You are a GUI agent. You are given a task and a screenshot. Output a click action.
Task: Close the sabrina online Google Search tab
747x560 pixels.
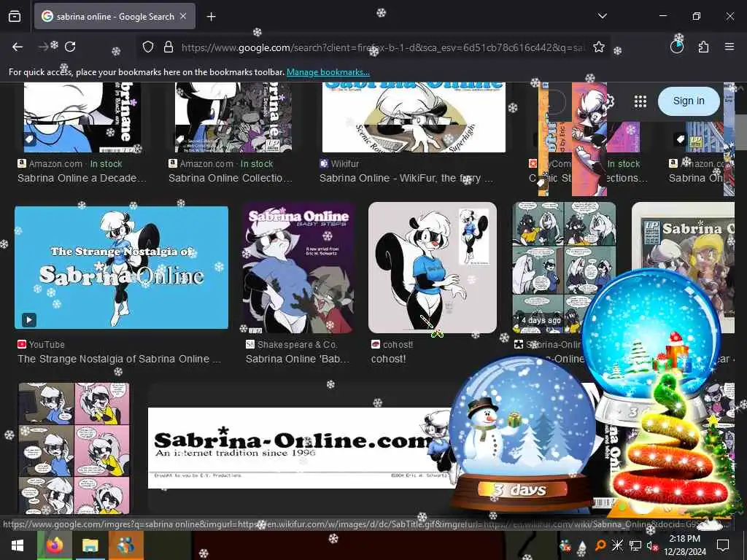tap(183, 16)
